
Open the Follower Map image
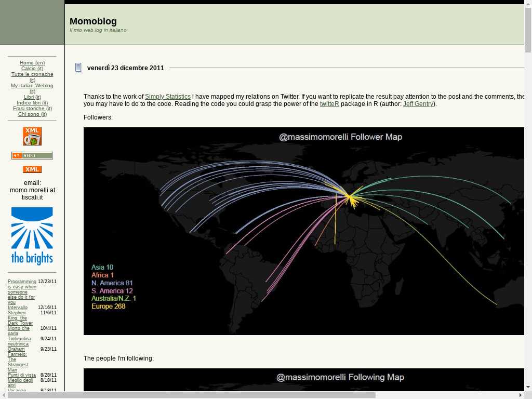pos(303,231)
